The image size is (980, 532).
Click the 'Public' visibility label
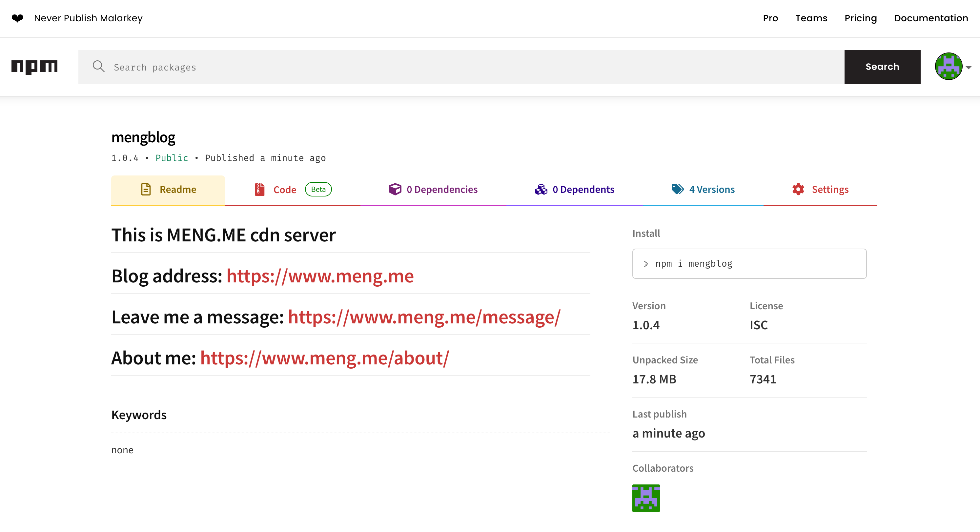[172, 158]
